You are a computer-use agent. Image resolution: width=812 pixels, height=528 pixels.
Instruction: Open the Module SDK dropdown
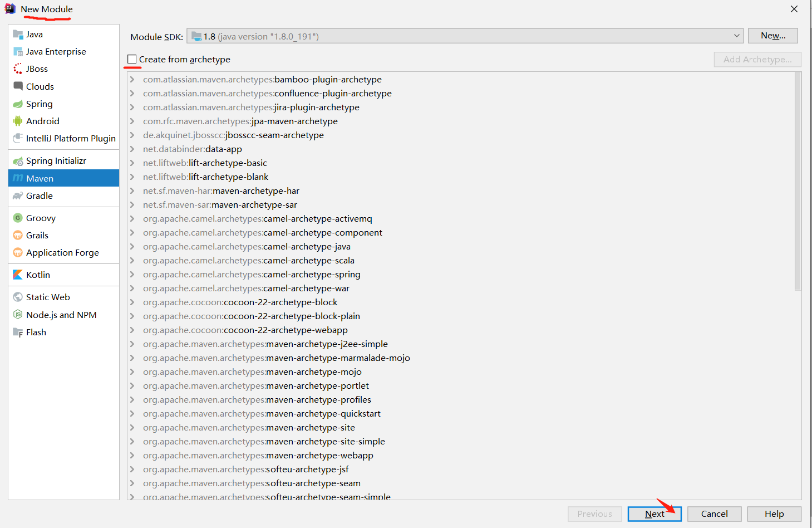tap(465, 36)
